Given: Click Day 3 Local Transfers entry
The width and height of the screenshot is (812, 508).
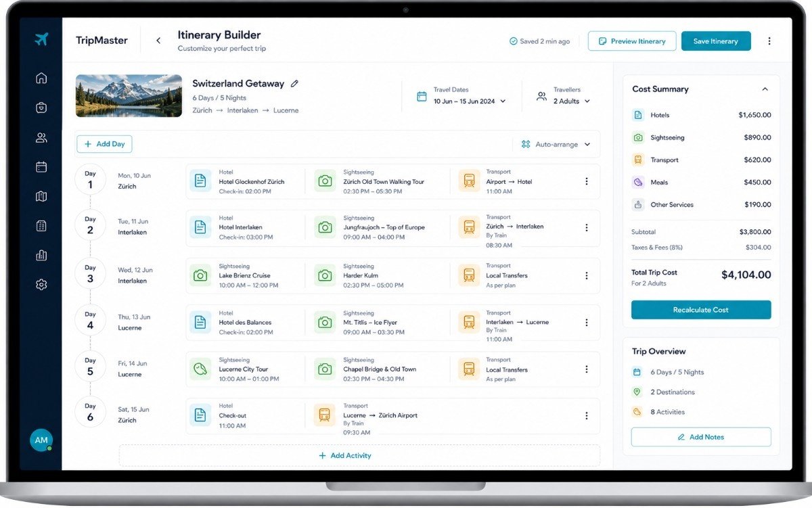Looking at the screenshot, I should coord(514,275).
